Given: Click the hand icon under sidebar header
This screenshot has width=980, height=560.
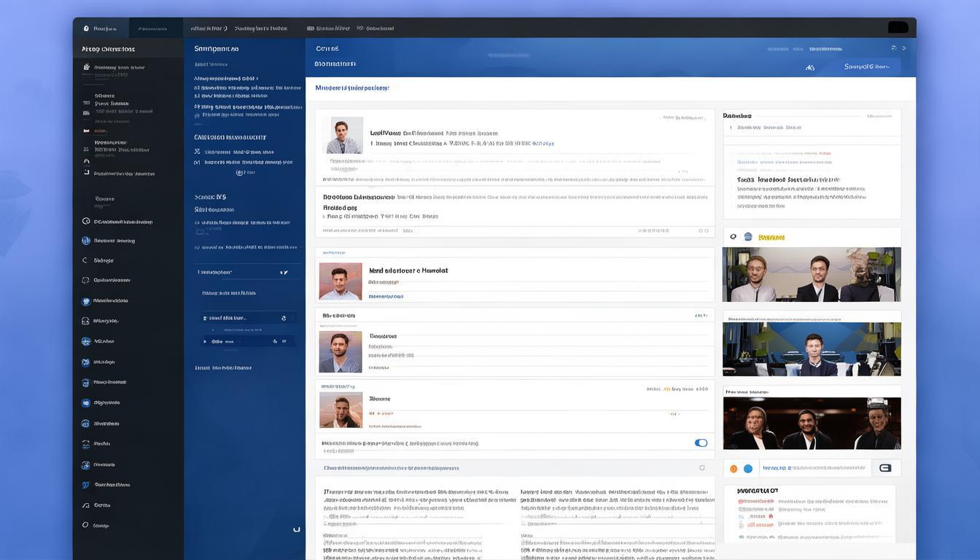Looking at the screenshot, I should tap(87, 67).
